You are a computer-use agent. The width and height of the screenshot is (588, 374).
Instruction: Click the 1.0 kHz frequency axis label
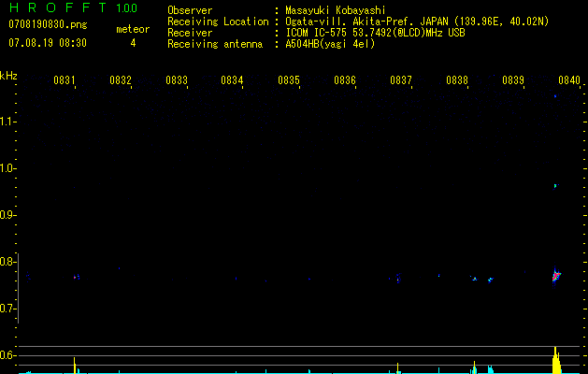tap(8, 168)
